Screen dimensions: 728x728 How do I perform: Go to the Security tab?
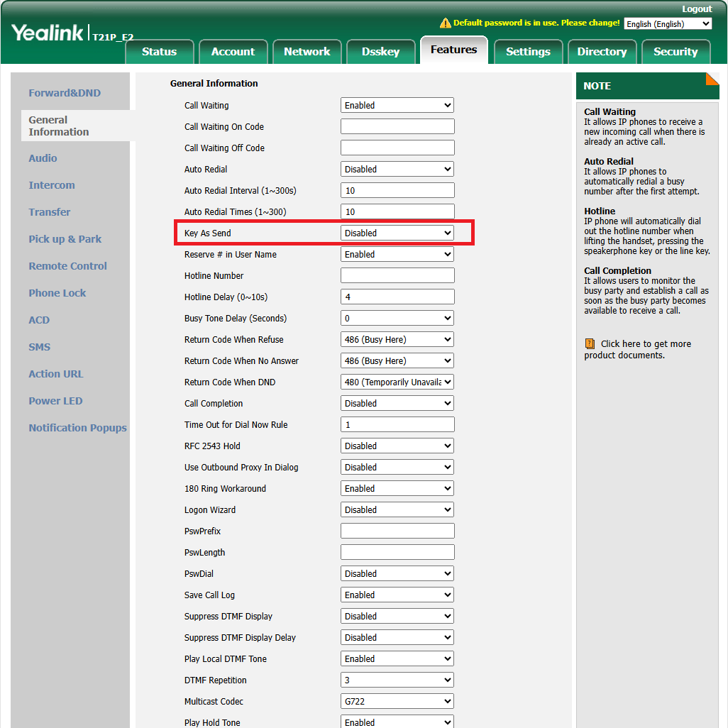coord(675,52)
